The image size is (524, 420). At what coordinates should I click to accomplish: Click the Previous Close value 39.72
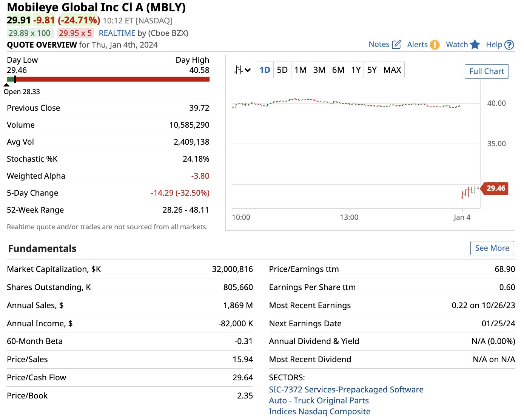(x=199, y=108)
